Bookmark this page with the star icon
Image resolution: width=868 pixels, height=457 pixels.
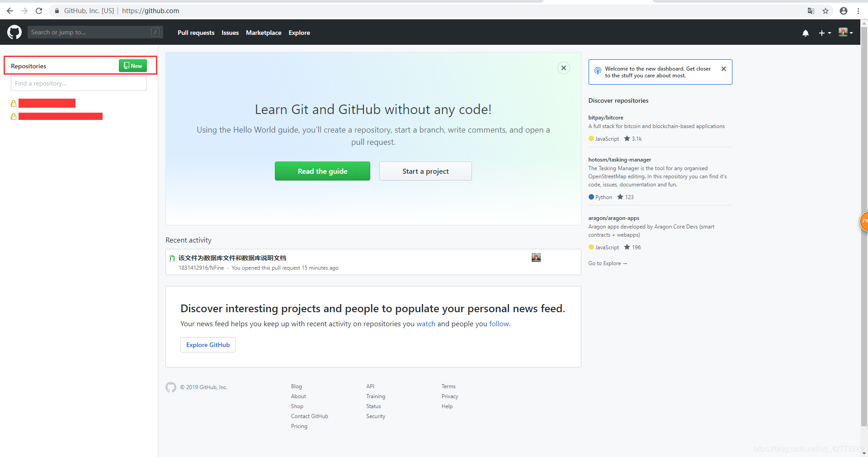(x=826, y=11)
